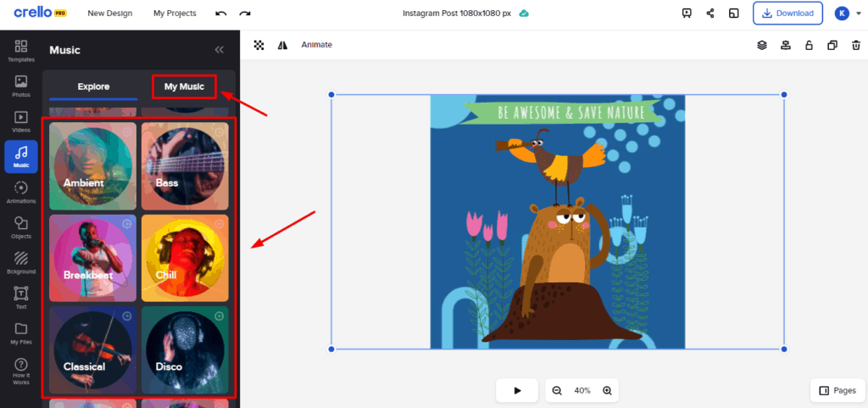Click the Download button
This screenshot has width=868, height=408.
tap(787, 14)
